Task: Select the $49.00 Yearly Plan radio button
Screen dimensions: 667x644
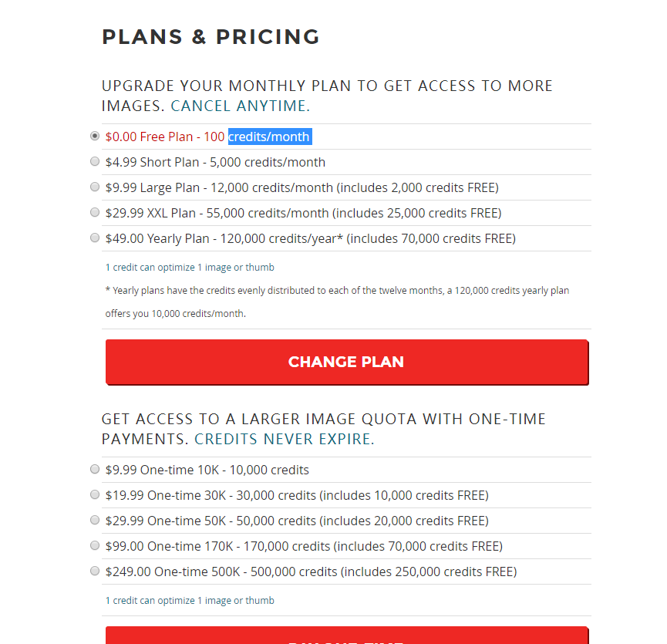Action: point(95,238)
